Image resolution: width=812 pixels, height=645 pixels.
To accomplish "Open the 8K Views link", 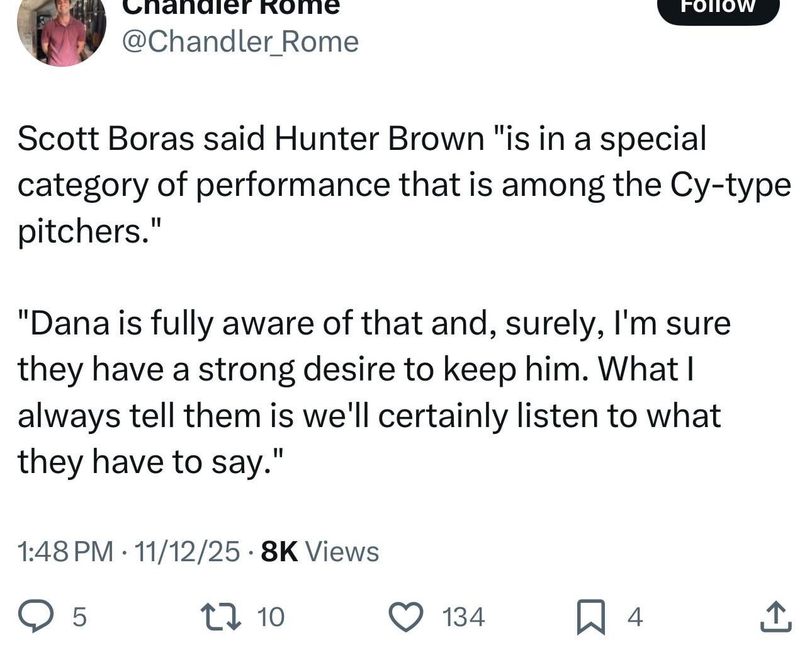I will [318, 551].
